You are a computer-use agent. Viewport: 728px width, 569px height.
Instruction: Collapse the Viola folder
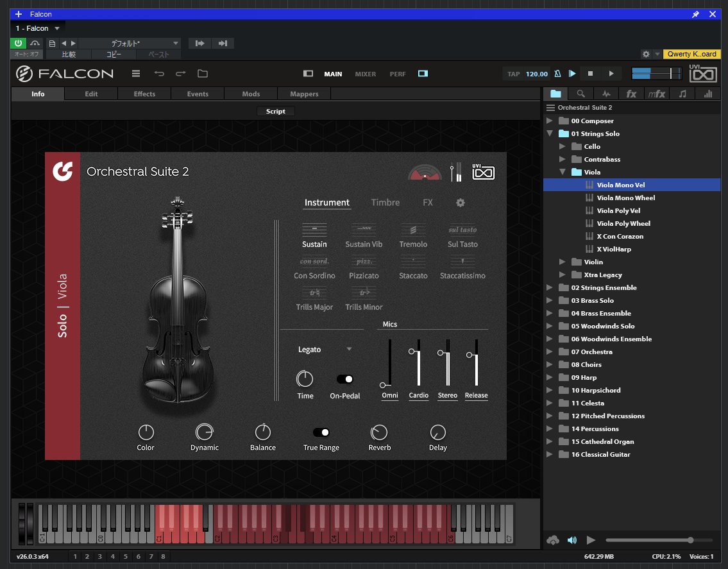click(x=563, y=172)
